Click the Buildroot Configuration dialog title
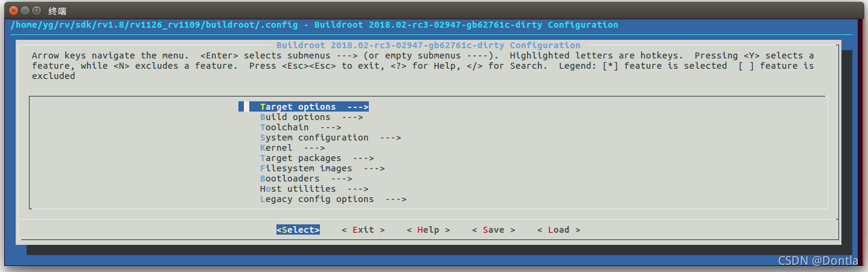The image size is (868, 272). pos(428,45)
